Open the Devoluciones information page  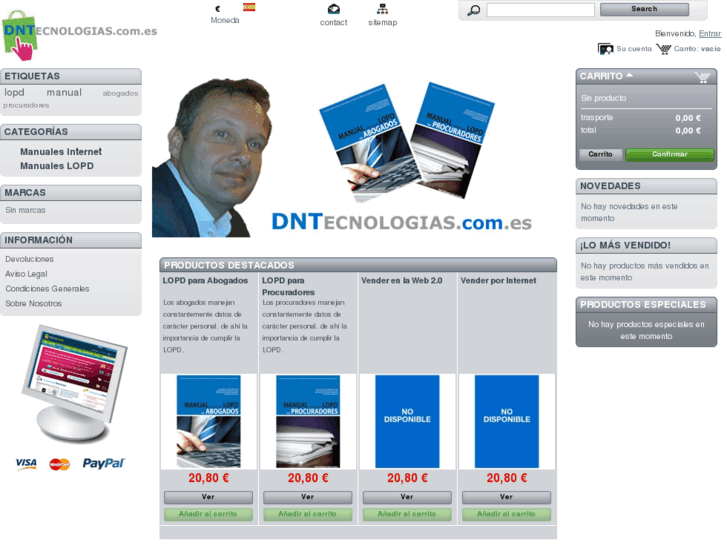coord(29,259)
